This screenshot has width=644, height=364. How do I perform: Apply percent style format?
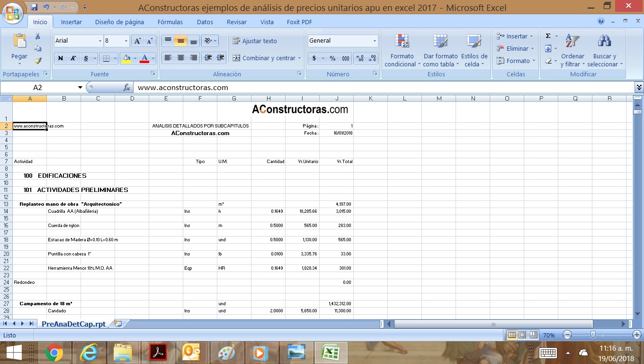tap(333, 58)
